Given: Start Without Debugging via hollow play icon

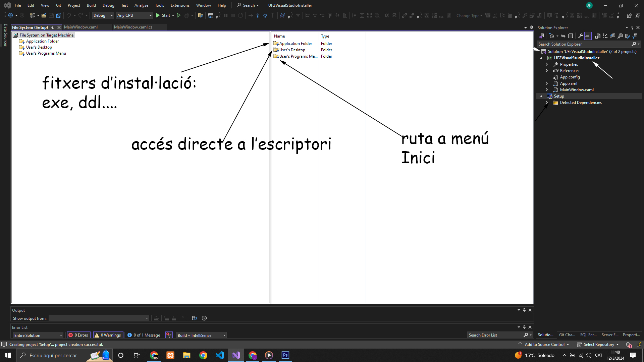Looking at the screenshot, I should click(x=179, y=15).
